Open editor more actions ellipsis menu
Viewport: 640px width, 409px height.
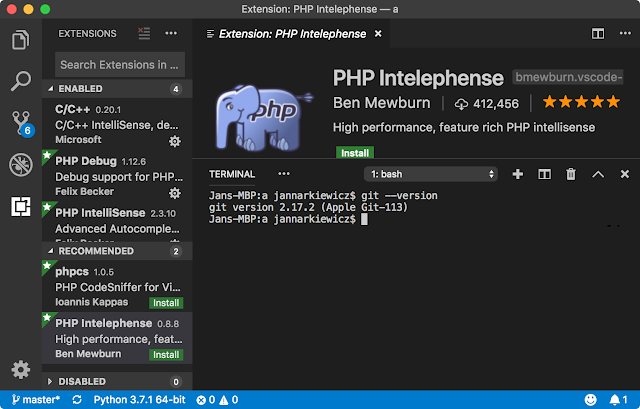625,33
